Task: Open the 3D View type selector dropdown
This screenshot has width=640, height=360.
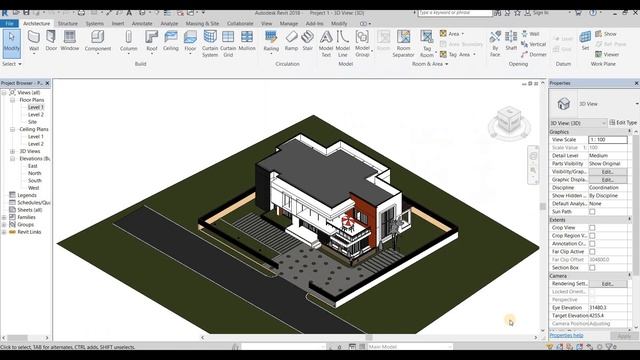Action: (578, 123)
